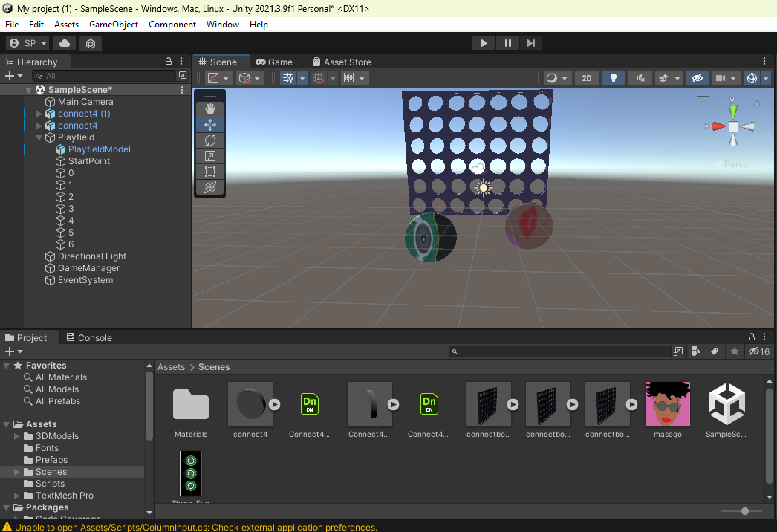Toggle hidden packages visibility count

pos(758,351)
